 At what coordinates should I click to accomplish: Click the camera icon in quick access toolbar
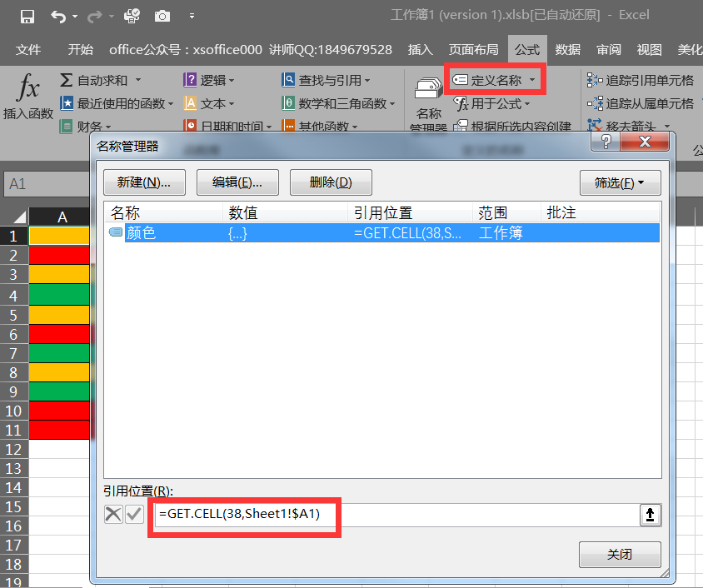162,16
